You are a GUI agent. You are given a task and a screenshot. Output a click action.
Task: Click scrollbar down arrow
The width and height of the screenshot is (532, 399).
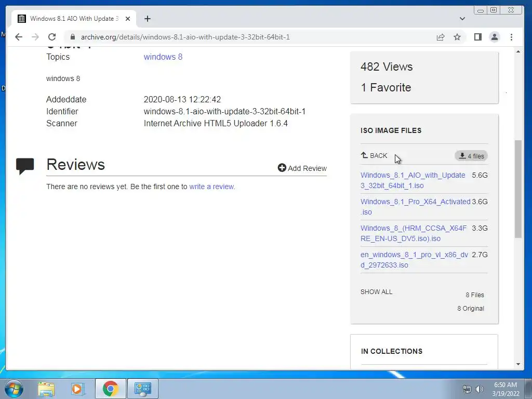coord(518,364)
